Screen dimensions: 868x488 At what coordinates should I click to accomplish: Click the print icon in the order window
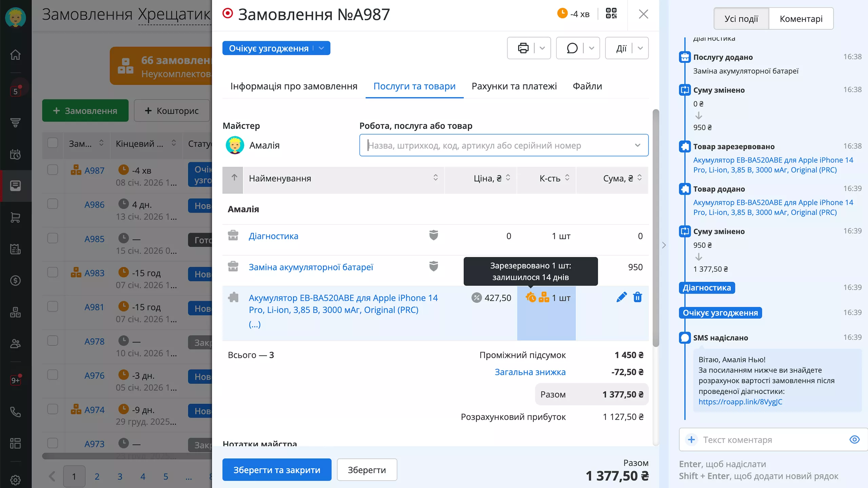click(523, 48)
